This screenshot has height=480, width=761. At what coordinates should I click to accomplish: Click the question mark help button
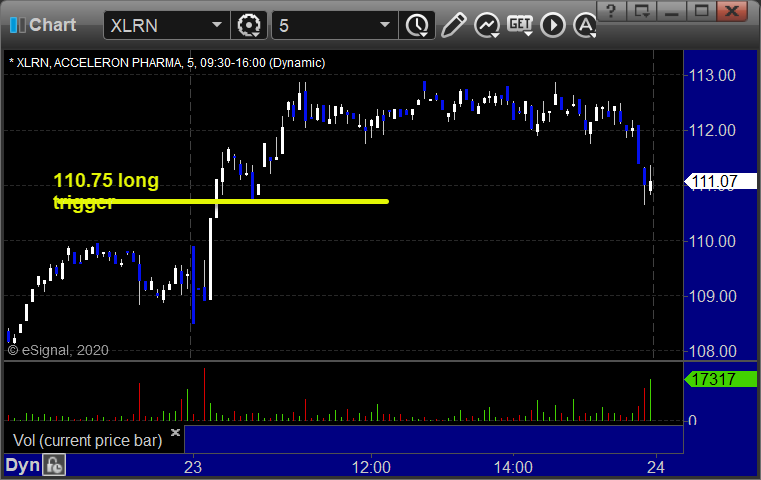611,10
